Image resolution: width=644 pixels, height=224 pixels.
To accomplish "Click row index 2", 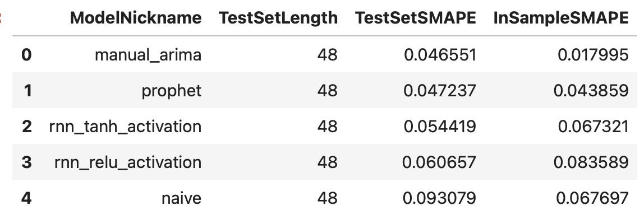I will pos(26,127).
